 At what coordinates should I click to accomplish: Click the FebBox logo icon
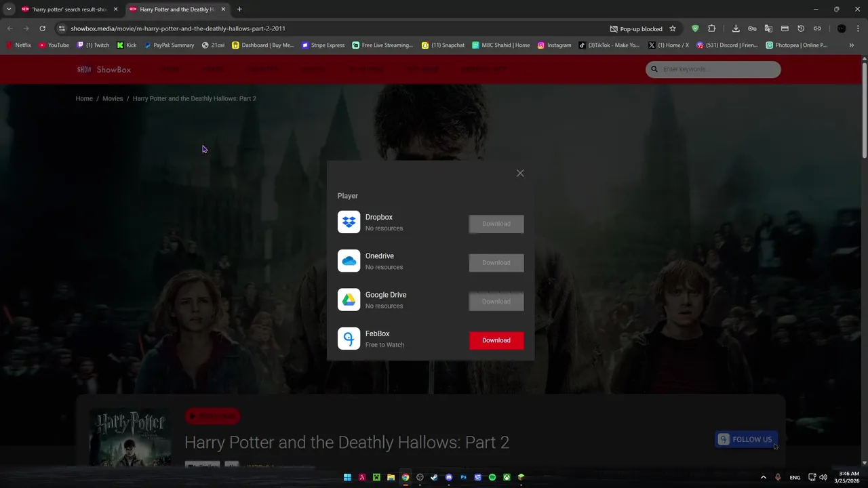coord(349,339)
